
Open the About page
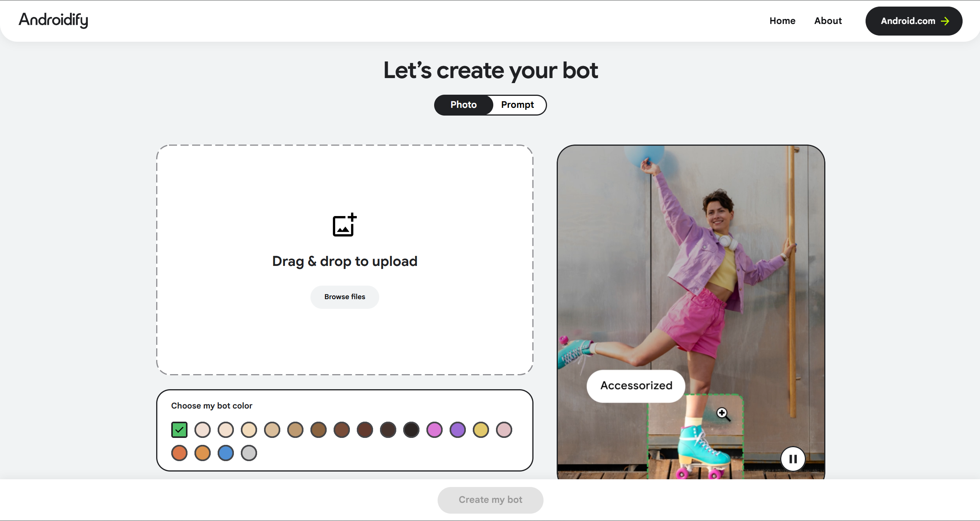[x=828, y=21]
